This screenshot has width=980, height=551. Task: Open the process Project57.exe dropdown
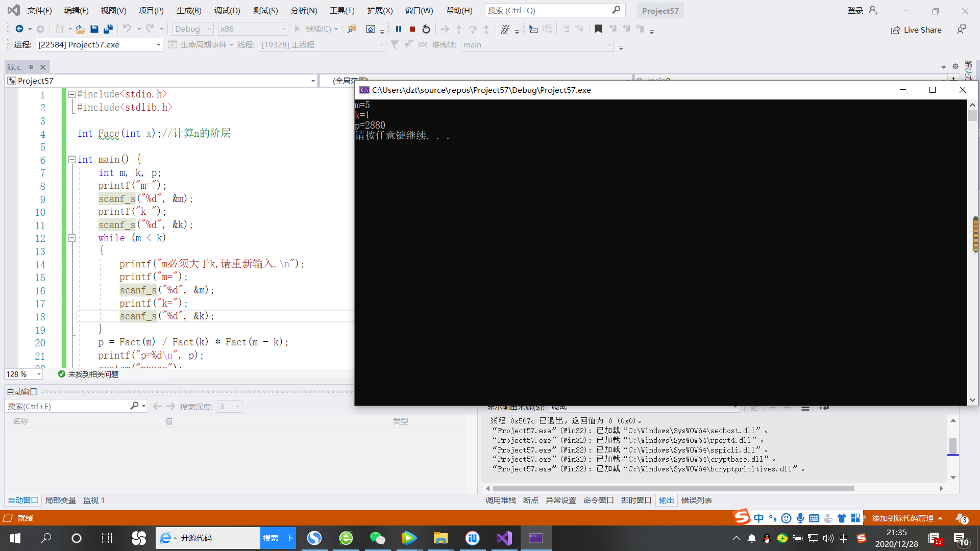[158, 45]
